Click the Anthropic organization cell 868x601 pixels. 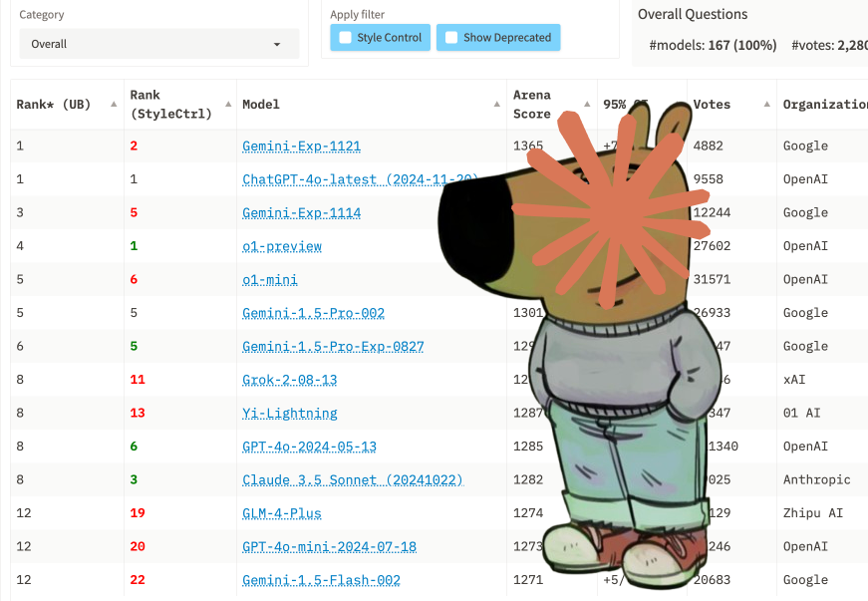click(x=816, y=479)
